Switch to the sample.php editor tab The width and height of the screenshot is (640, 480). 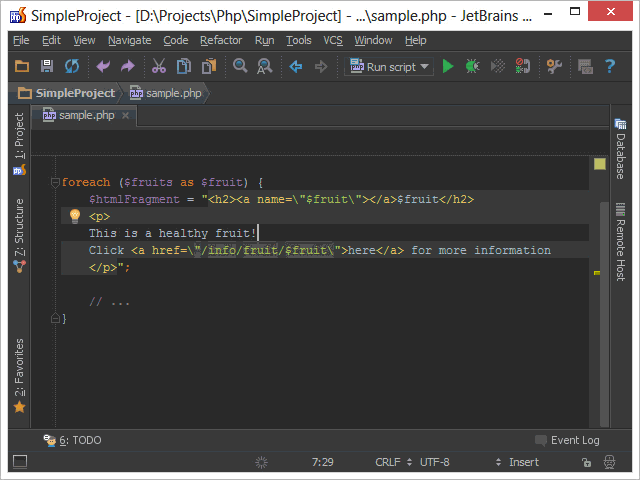point(85,116)
